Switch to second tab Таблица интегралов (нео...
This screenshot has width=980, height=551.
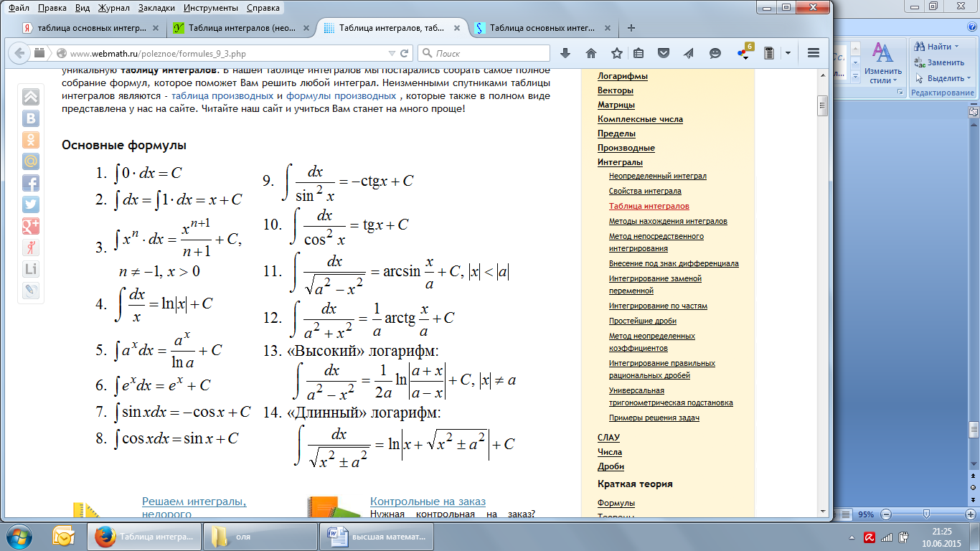(x=240, y=29)
